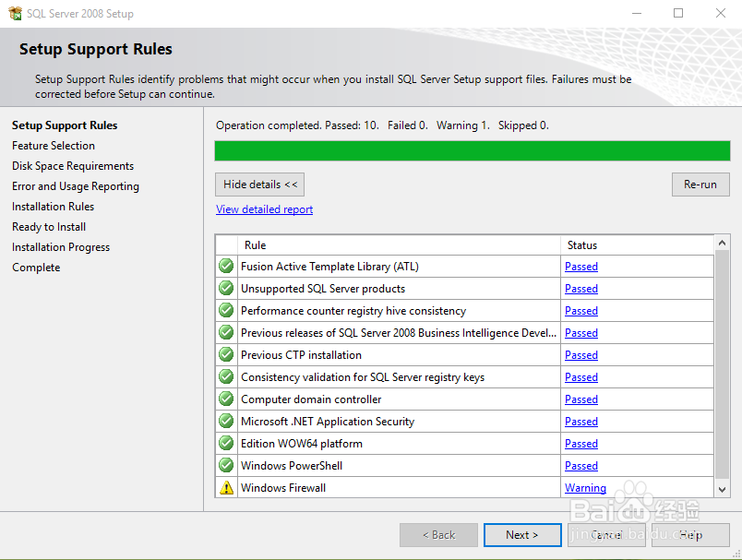Click check icon for Previous releases of SQL Server
The image size is (742, 560).
tap(226, 332)
